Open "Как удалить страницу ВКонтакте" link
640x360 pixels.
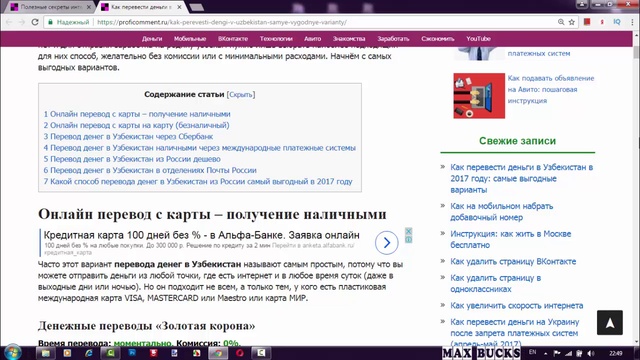tap(513, 261)
